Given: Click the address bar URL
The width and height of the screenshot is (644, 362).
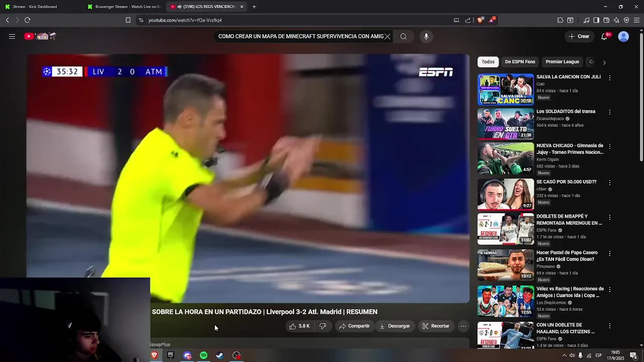Looking at the screenshot, I should (185, 20).
